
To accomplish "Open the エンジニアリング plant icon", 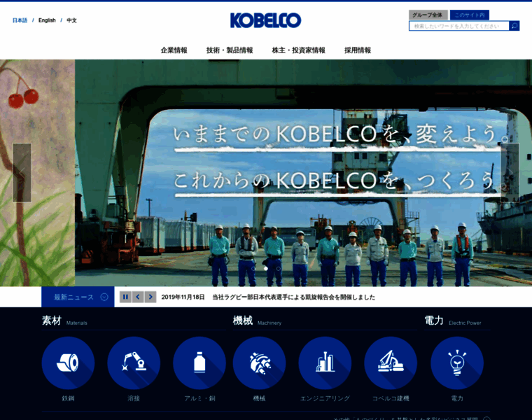I will [325, 363].
